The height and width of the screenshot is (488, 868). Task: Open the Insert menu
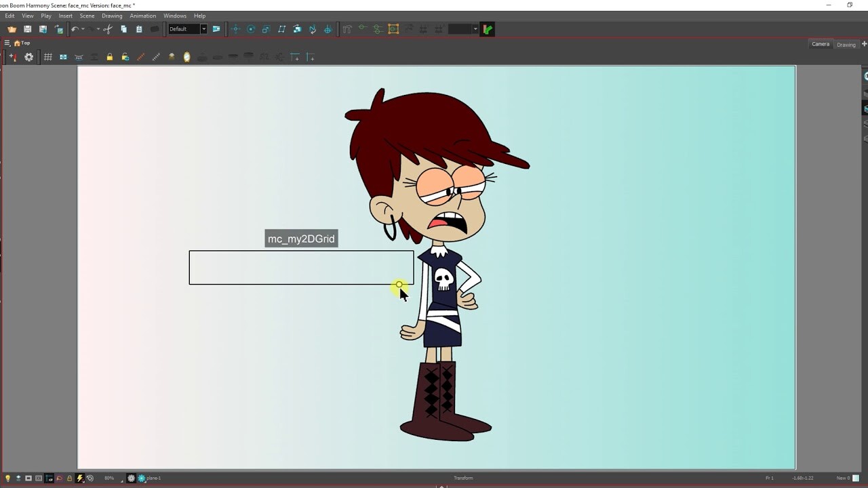point(66,16)
